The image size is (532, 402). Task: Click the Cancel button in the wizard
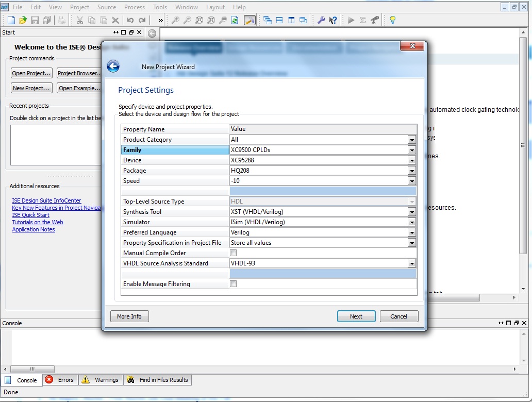pos(399,316)
